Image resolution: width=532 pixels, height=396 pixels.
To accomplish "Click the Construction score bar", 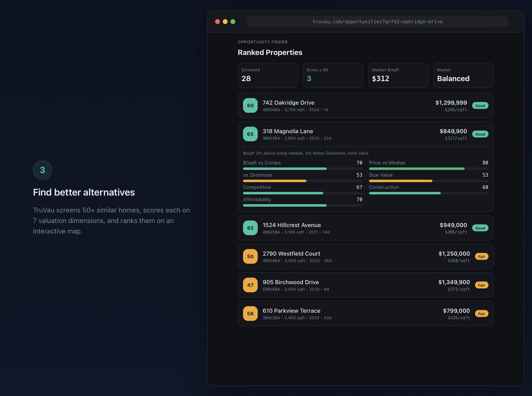I will pos(429,193).
